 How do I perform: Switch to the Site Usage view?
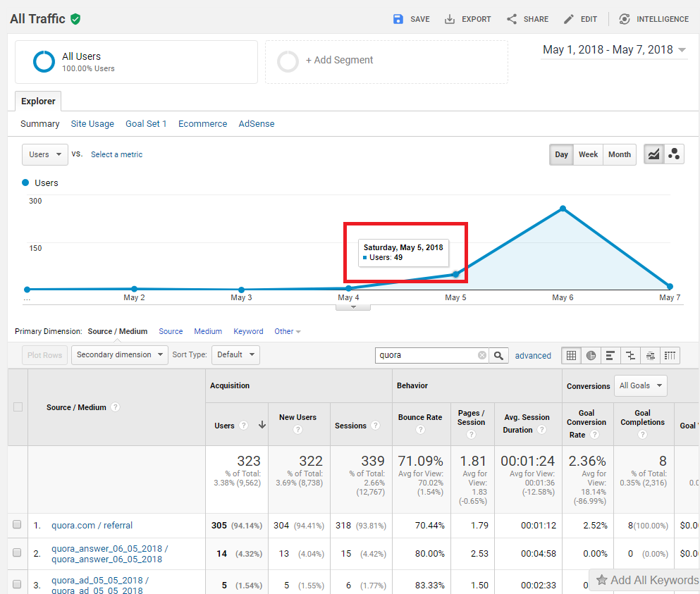92,123
